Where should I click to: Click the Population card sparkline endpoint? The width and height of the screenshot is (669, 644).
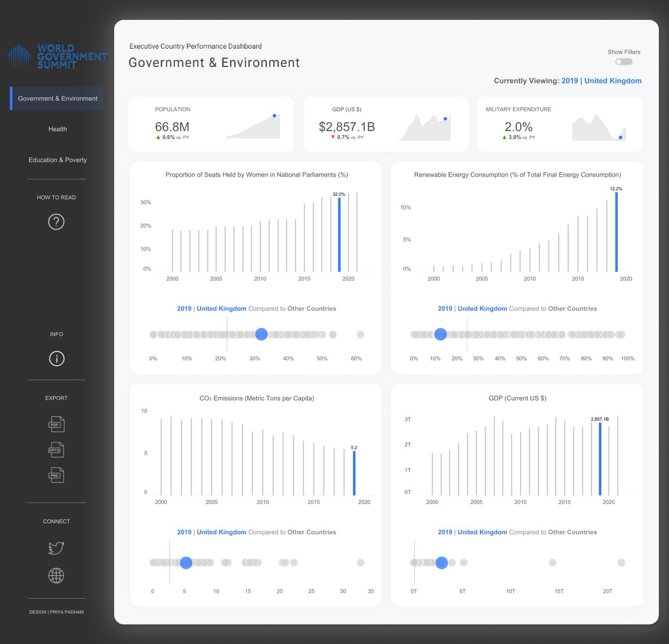coord(274,116)
